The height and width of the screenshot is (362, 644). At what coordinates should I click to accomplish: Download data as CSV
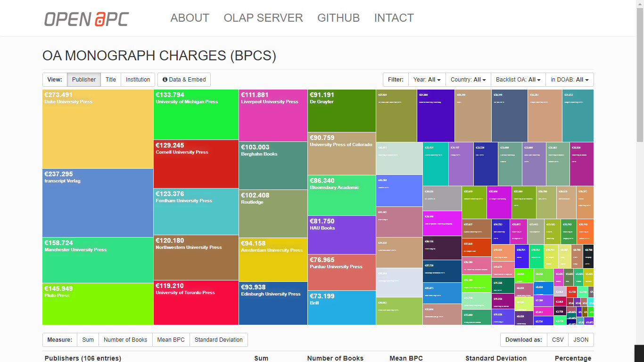tap(558, 340)
